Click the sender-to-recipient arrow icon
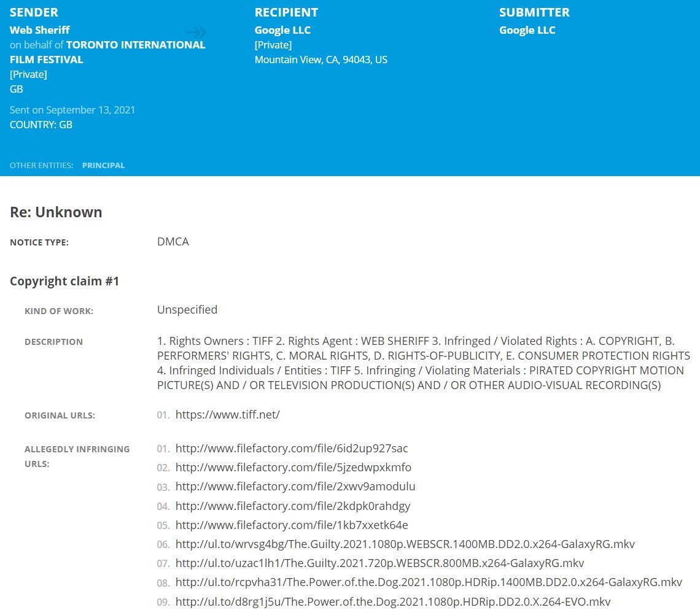The width and height of the screenshot is (700, 610). pyautogui.click(x=195, y=32)
